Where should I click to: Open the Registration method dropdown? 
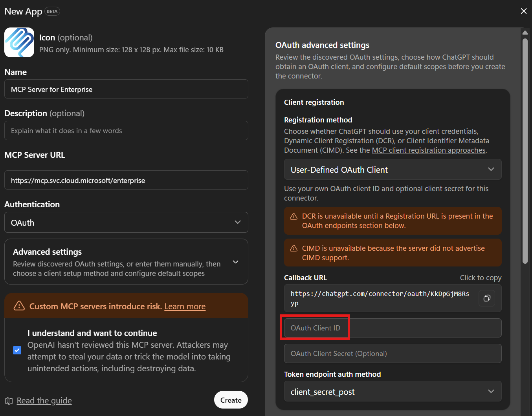(393, 169)
